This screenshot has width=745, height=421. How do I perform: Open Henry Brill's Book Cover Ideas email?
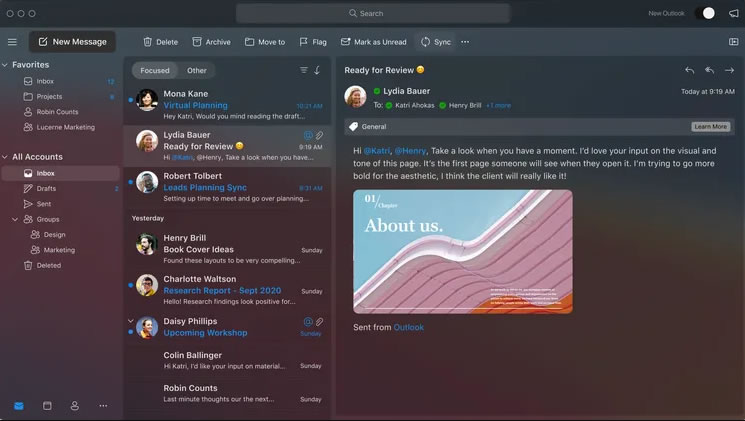[x=227, y=249]
